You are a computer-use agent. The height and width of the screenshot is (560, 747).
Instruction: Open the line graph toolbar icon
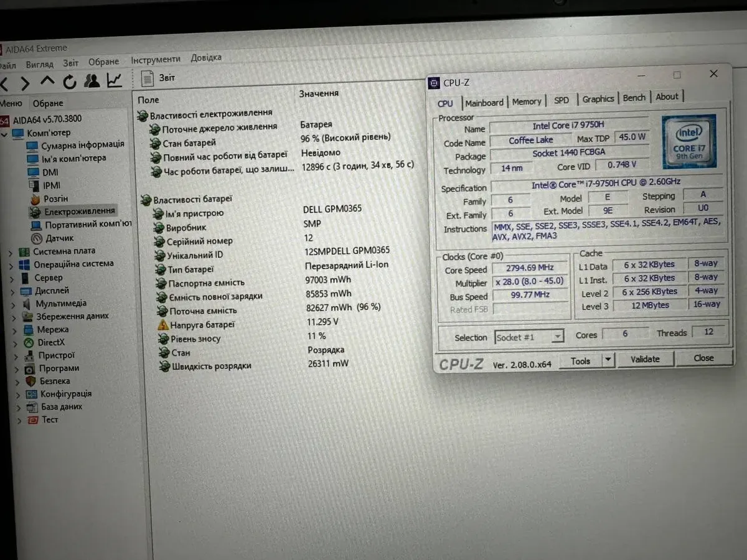115,80
